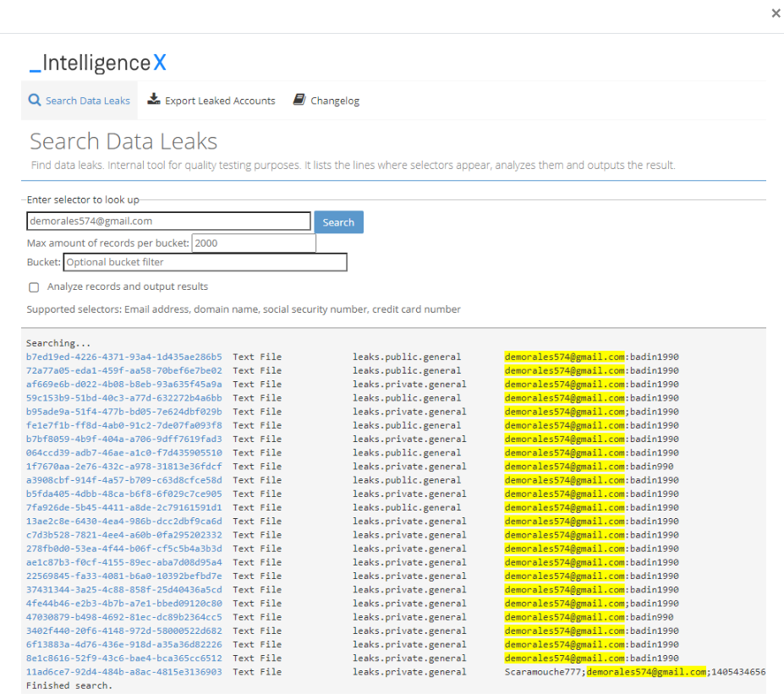The height and width of the screenshot is (699, 784).
Task: Open record 8e1c8616-52f9-43c6-bae4-bca365cc6512
Action: [124, 658]
